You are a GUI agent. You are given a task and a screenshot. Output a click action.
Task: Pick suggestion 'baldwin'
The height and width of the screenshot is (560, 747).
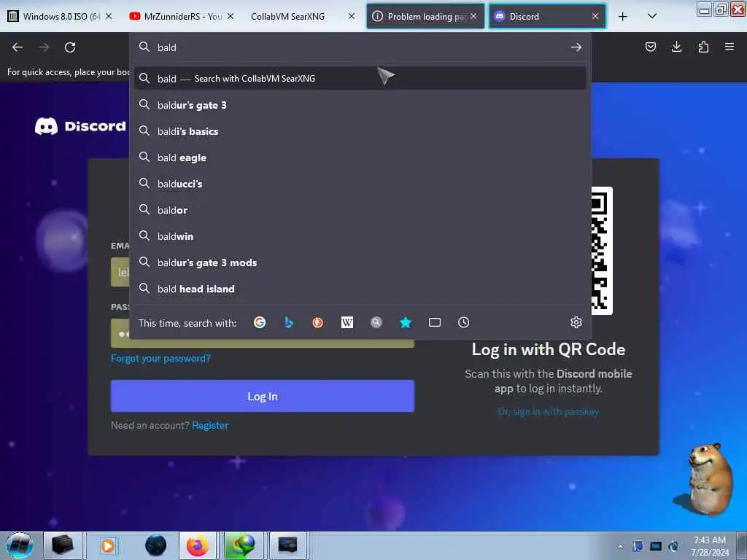click(x=360, y=236)
